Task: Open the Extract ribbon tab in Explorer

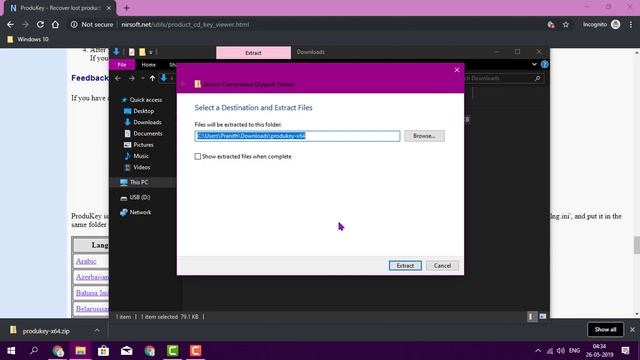Action: [253, 53]
